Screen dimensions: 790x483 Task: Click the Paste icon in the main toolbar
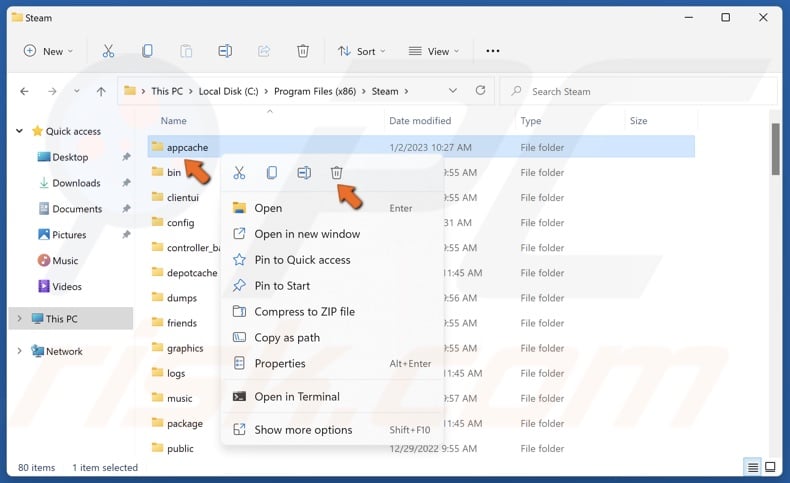tap(186, 51)
